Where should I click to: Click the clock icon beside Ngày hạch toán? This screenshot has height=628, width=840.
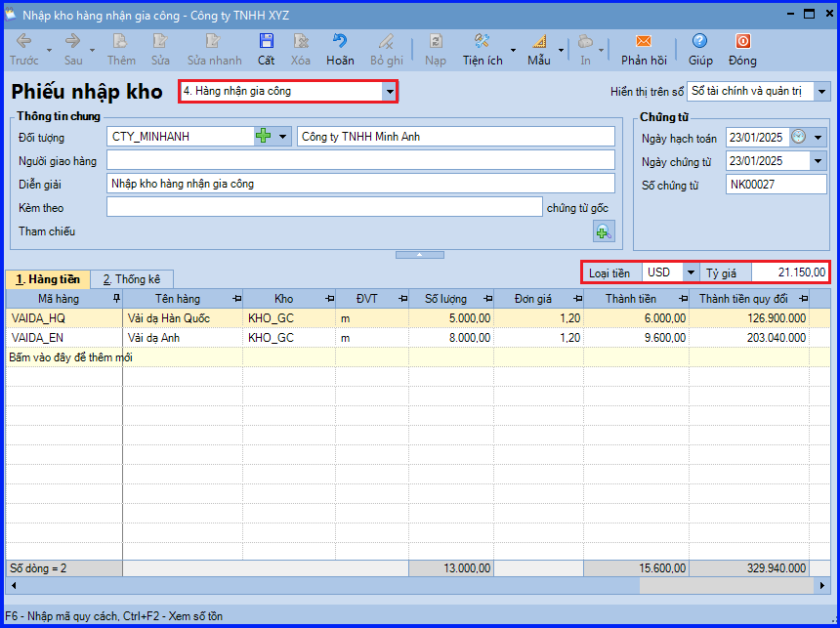point(798,137)
